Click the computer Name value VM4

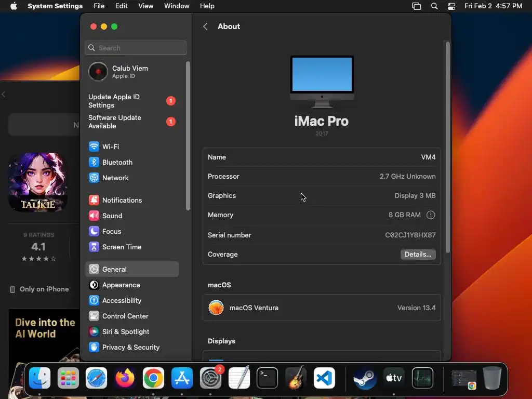[428, 157]
